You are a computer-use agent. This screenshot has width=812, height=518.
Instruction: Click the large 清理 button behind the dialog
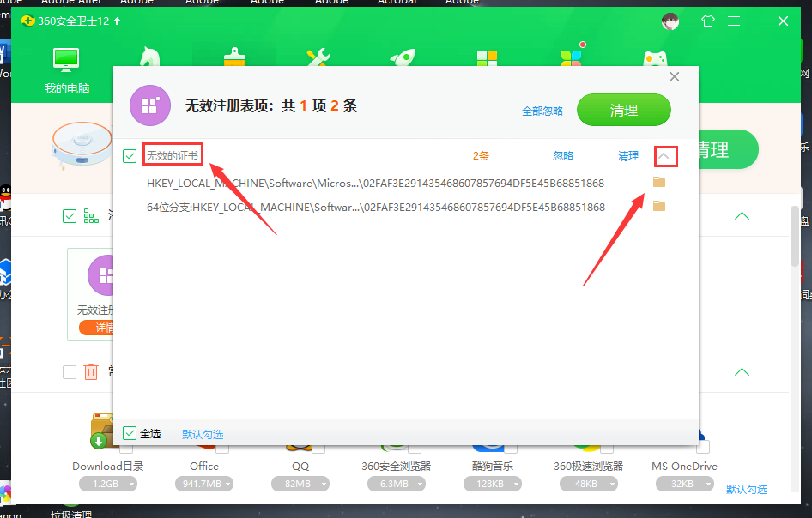tap(728, 149)
